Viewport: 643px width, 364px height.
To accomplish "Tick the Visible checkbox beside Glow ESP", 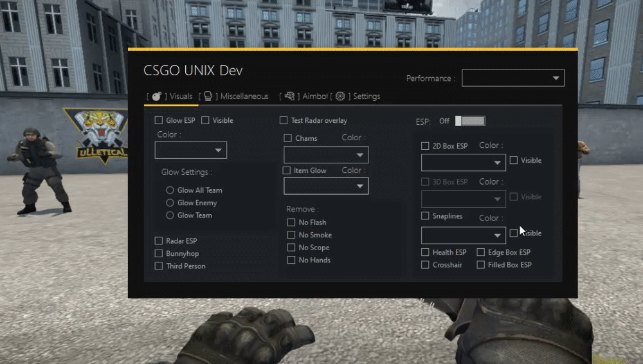I will click(206, 120).
